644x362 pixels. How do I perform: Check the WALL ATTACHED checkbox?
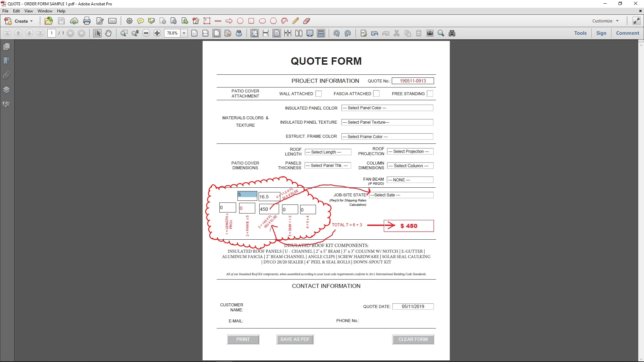pos(319,94)
